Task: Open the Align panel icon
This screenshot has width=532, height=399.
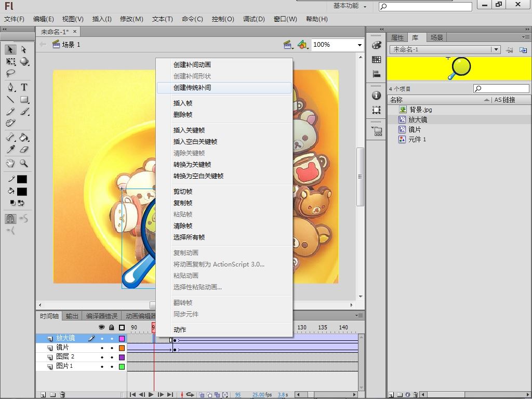Action: coord(376,74)
